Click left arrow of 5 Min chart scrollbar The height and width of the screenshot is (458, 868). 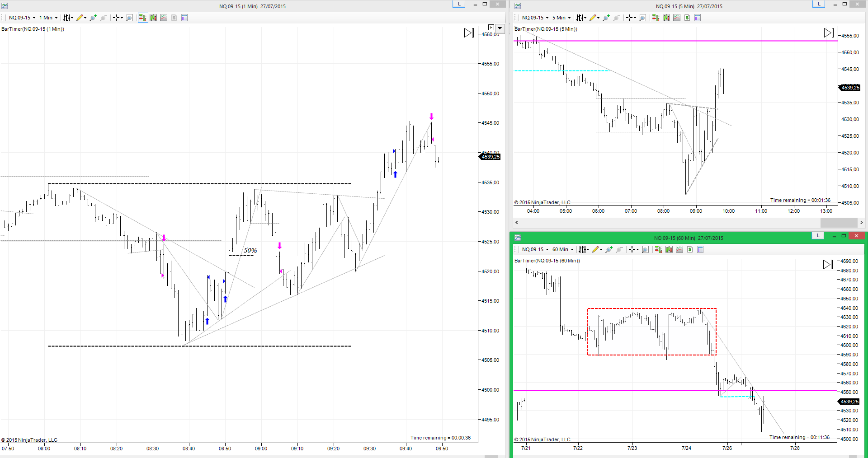pos(517,222)
